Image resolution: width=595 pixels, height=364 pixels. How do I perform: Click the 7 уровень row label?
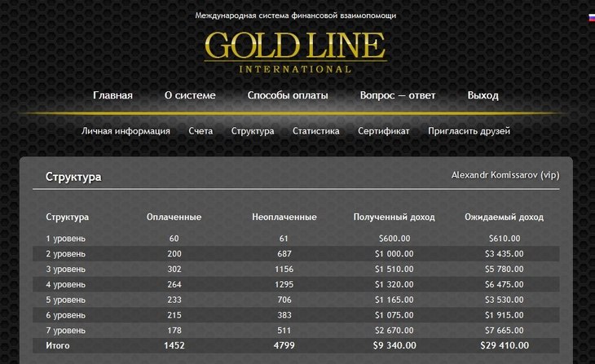[66, 331]
